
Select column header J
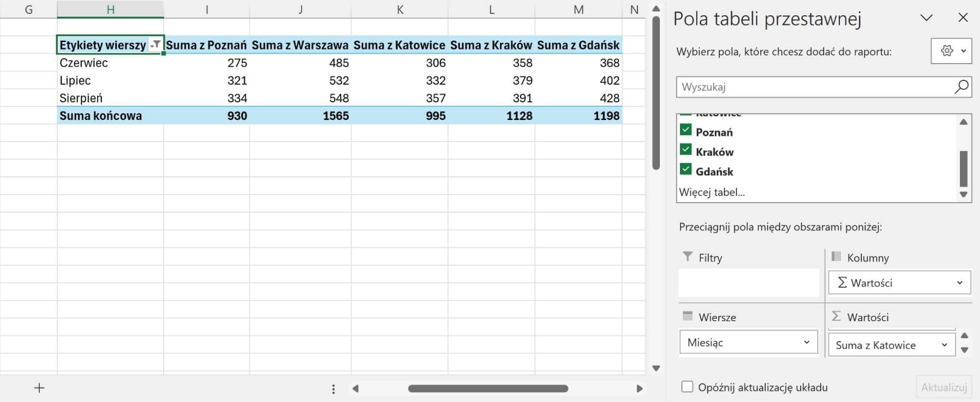[300, 9]
